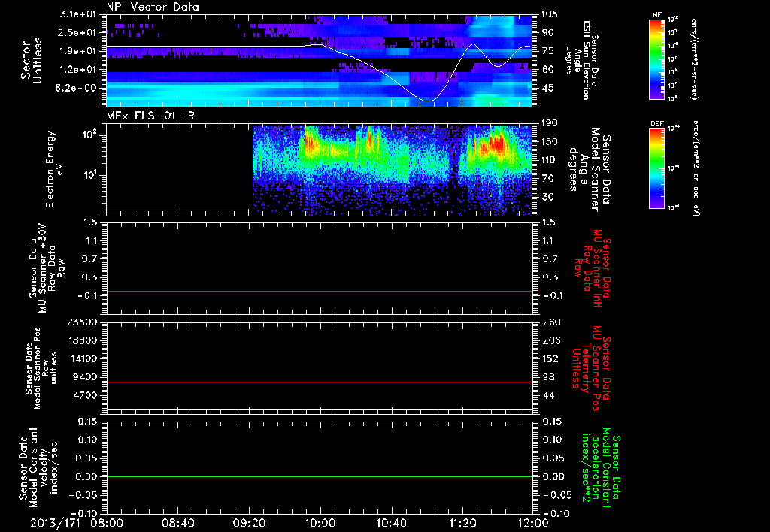The height and width of the screenshot is (532, 770).
Task: Click the 206 telemetry tick value
Action: click(x=550, y=340)
